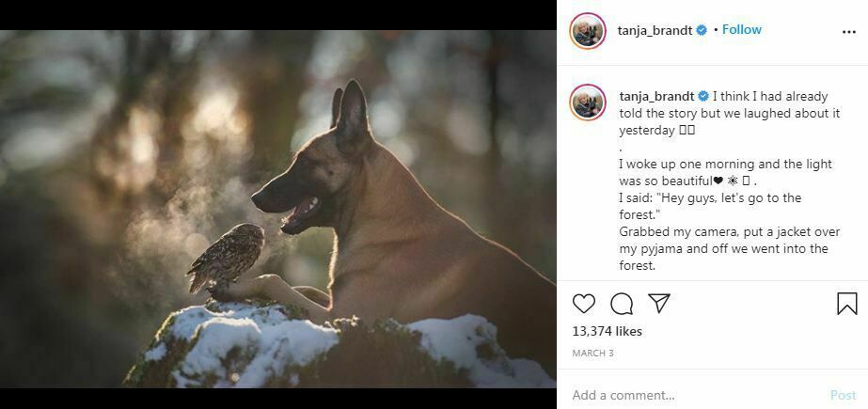
Task: Click the verified badge beside the header username
Action: pyautogui.click(x=702, y=30)
